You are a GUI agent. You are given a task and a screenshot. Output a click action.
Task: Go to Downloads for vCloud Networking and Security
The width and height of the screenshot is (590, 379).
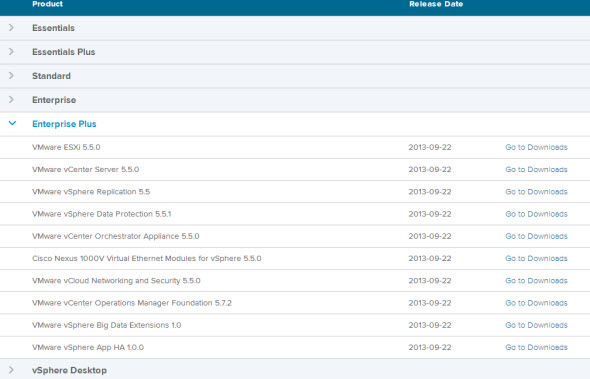pyautogui.click(x=536, y=280)
